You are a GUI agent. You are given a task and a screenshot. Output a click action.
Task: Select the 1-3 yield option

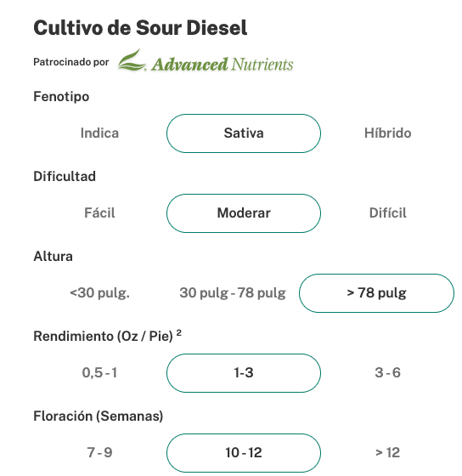point(244,373)
